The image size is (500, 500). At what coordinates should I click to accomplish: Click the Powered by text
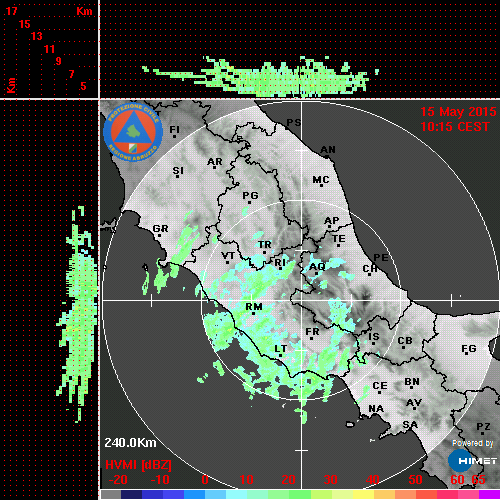pos(473,443)
